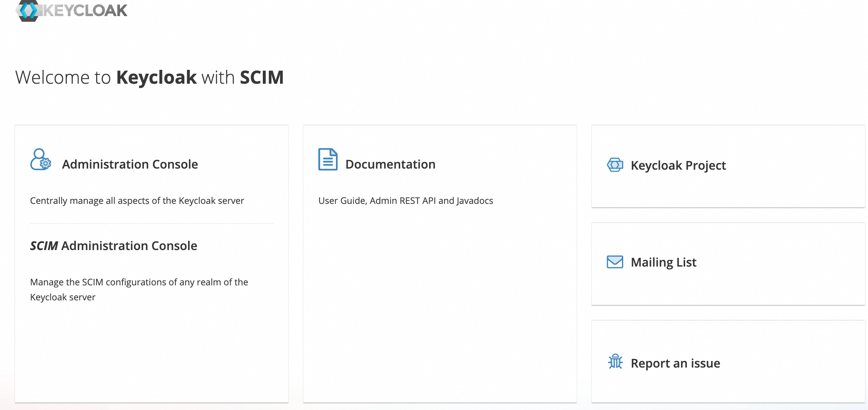Click the KEYCLOAK wordmark in header
Image resolution: width=868 pixels, height=410 pixels.
(x=85, y=11)
